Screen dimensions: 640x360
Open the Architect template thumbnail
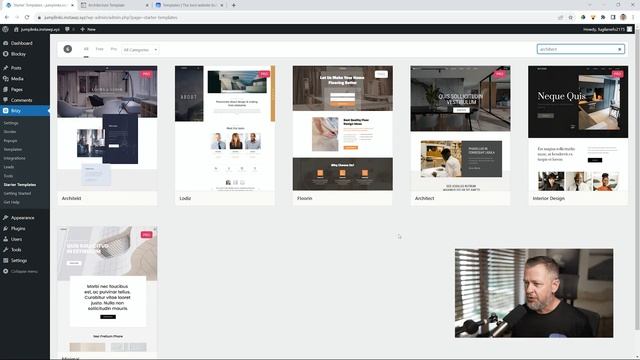point(460,129)
